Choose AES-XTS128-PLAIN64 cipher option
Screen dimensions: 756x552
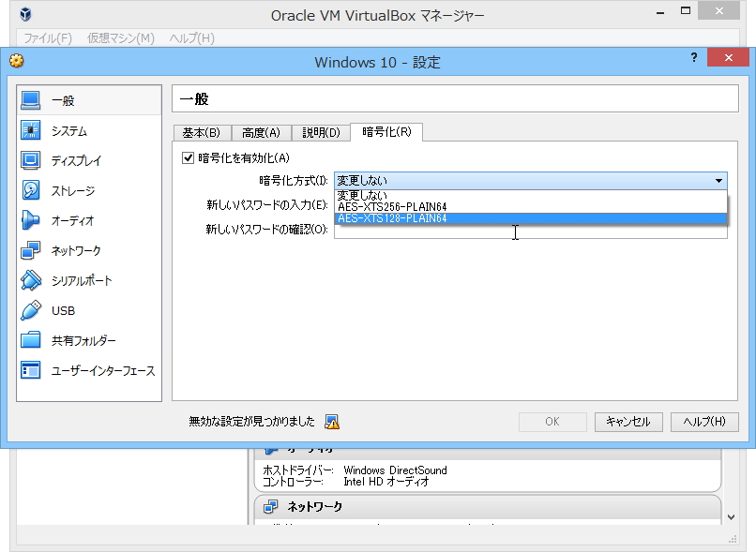click(530, 218)
